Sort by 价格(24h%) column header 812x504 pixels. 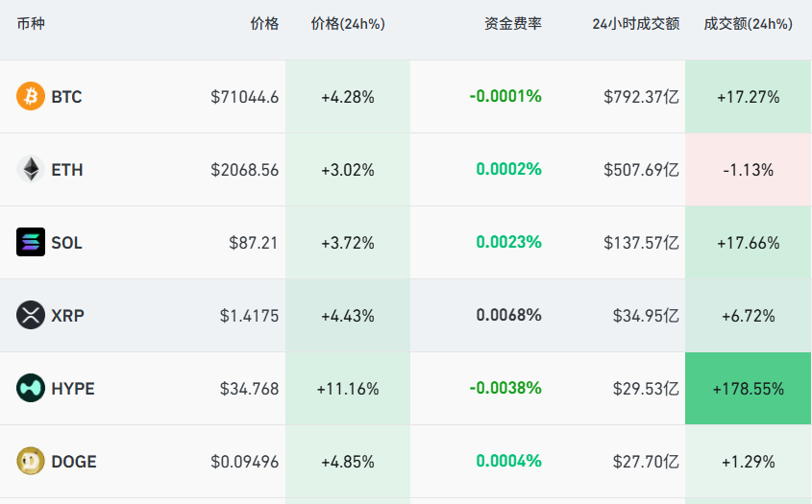tap(348, 24)
